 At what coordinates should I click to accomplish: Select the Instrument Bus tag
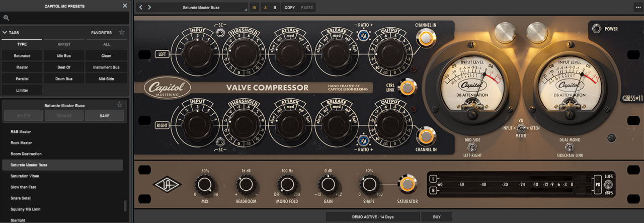click(x=106, y=67)
